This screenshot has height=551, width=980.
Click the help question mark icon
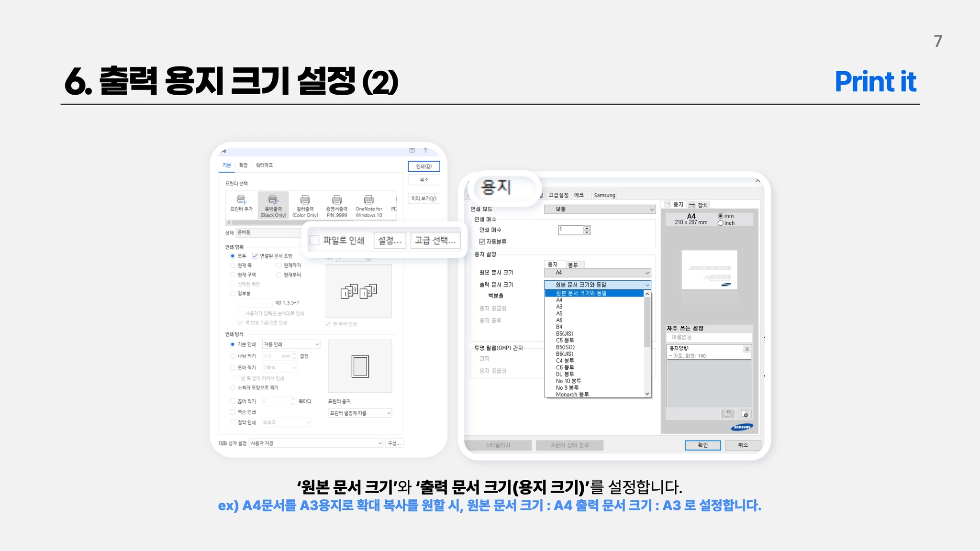pyautogui.click(x=425, y=151)
